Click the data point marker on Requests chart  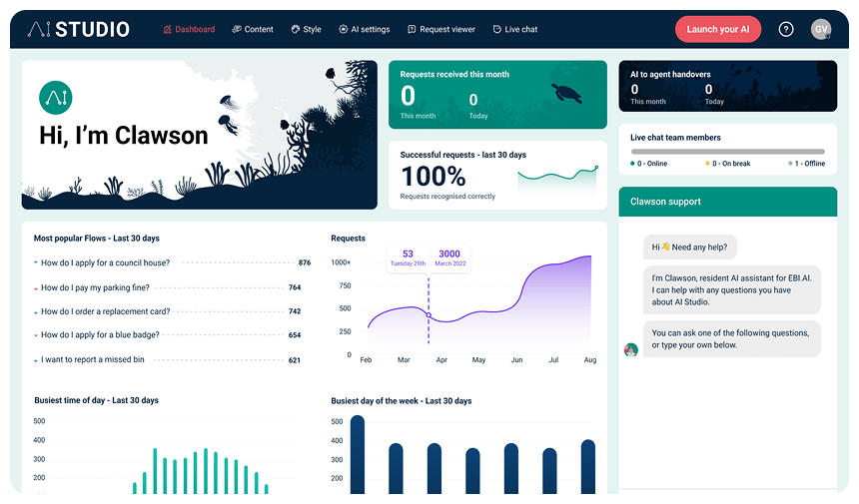click(429, 315)
